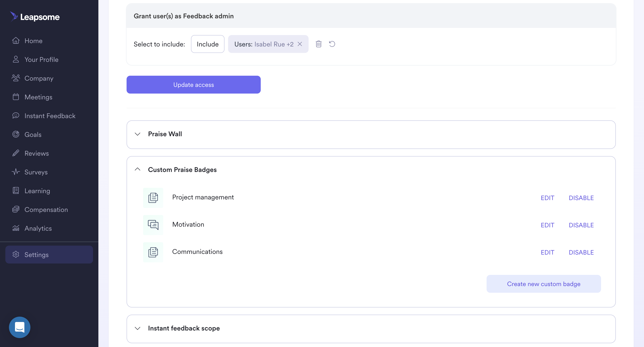This screenshot has width=644, height=347.
Task: Open the Intercom chat launcher
Action: coord(20,327)
